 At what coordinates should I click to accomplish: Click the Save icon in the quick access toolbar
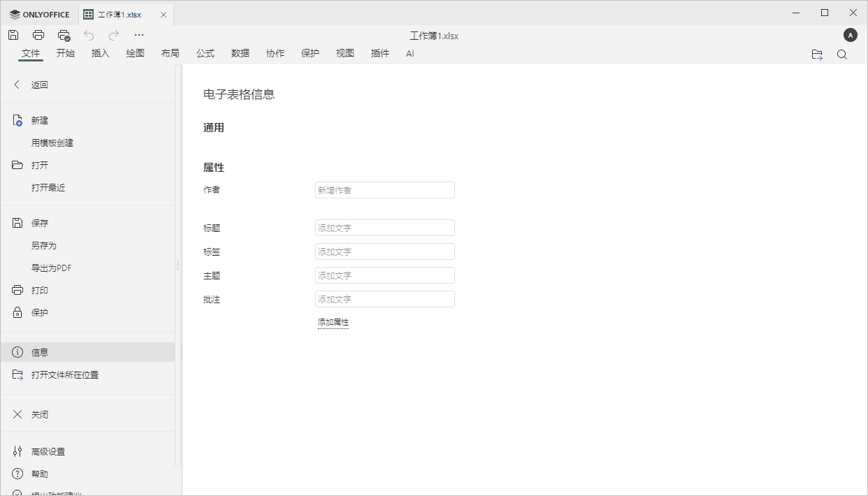click(13, 34)
